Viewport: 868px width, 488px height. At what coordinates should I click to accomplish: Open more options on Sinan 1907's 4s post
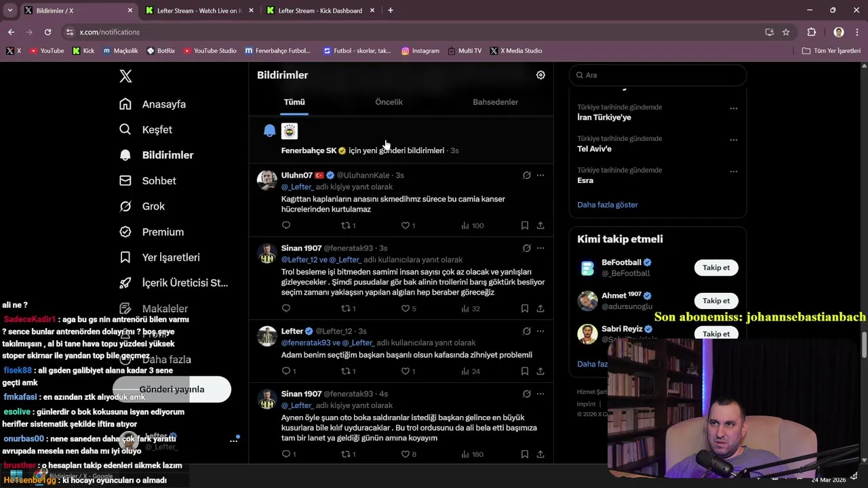pos(540,394)
